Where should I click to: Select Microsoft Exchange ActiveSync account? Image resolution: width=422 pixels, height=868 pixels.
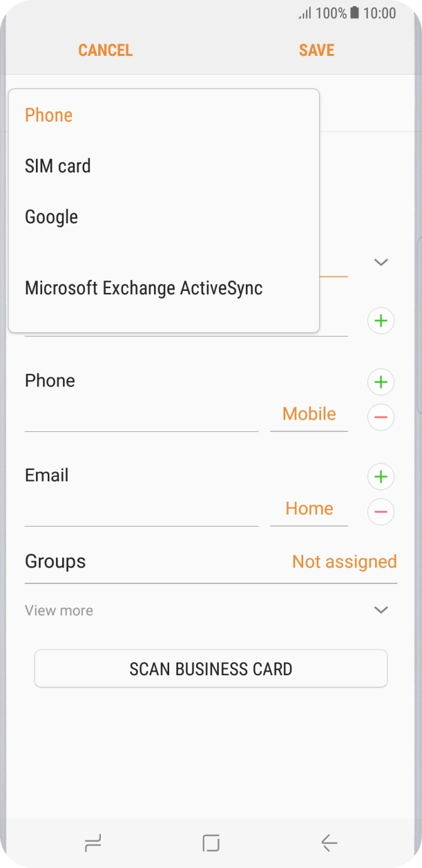[144, 288]
